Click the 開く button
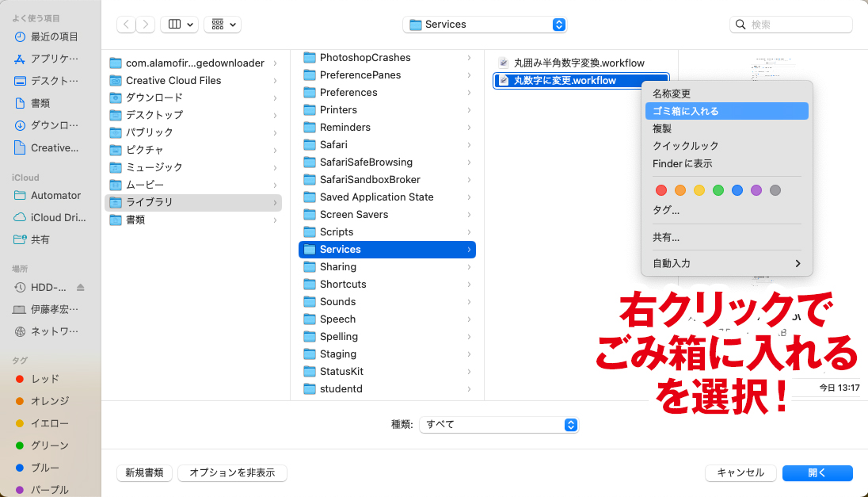The height and width of the screenshot is (497, 868). pos(817,472)
